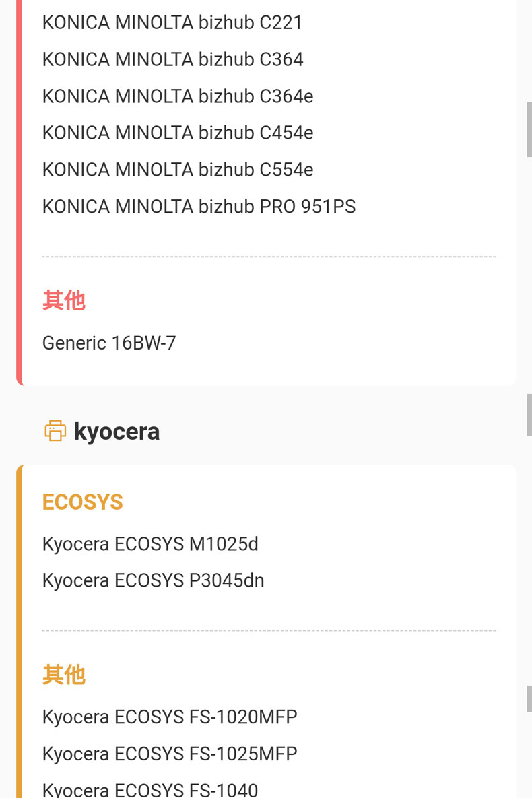Open KONICA MINOLTA bizhub C454e

177,133
